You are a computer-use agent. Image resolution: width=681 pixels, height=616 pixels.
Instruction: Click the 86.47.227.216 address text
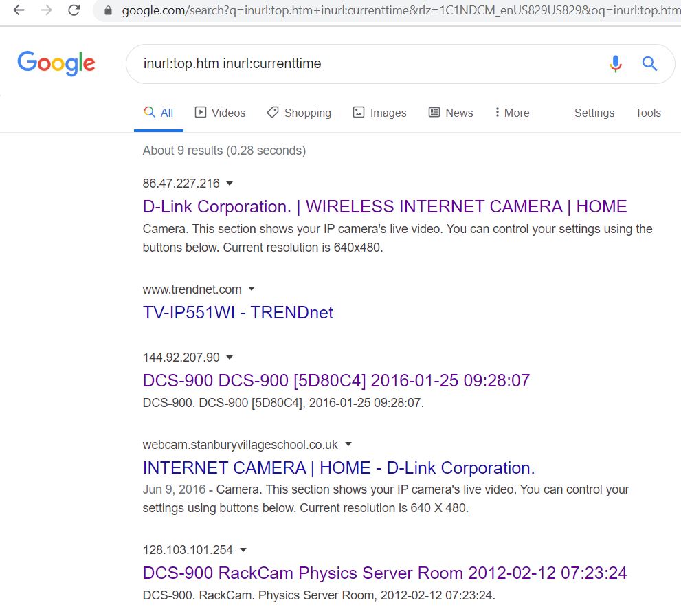(181, 184)
